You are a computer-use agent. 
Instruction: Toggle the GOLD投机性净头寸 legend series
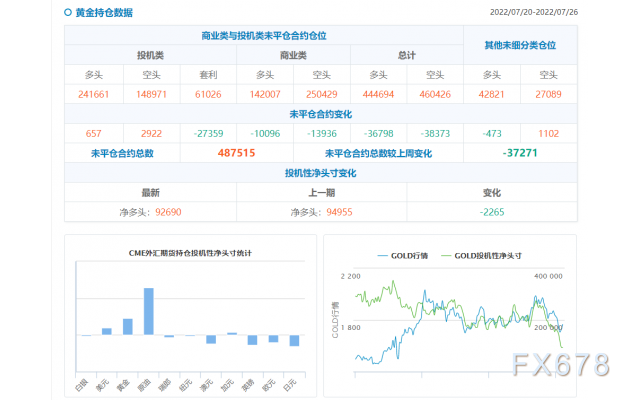[482, 256]
